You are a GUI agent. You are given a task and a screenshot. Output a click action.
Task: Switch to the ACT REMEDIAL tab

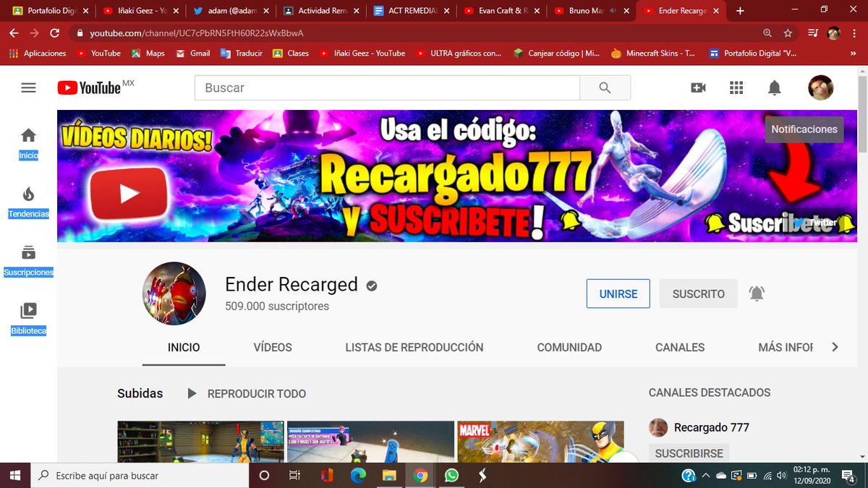tap(412, 11)
